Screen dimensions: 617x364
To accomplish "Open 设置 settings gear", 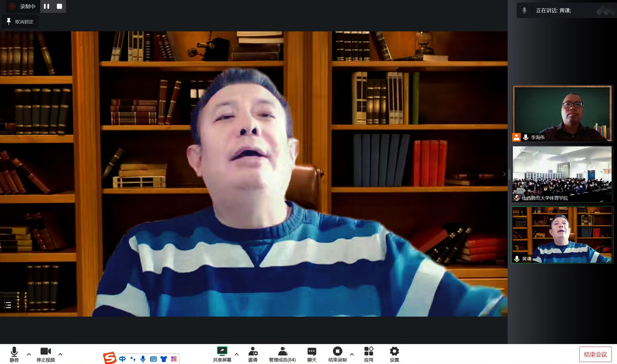I will 394,354.
